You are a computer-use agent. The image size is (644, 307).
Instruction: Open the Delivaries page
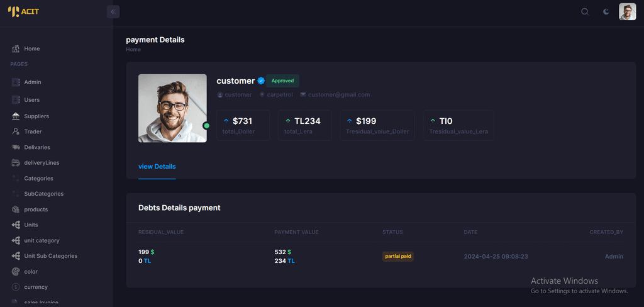[x=37, y=147]
